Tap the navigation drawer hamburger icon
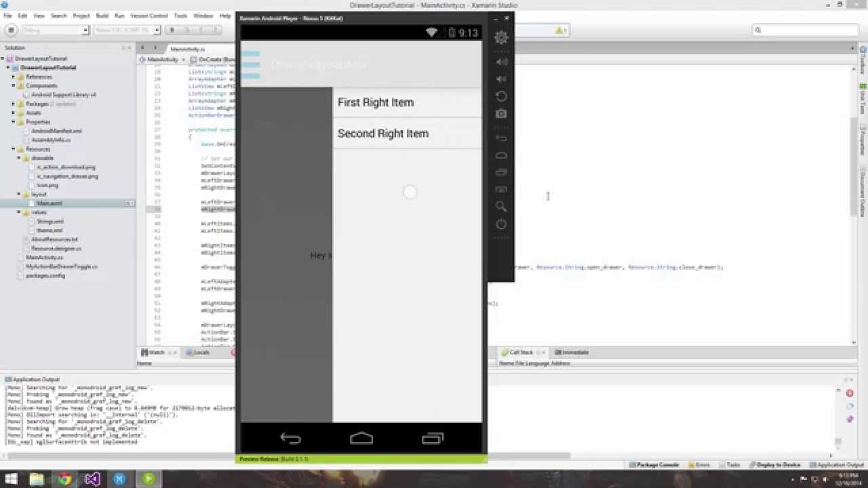This screenshot has width=868, height=488. coord(251,64)
